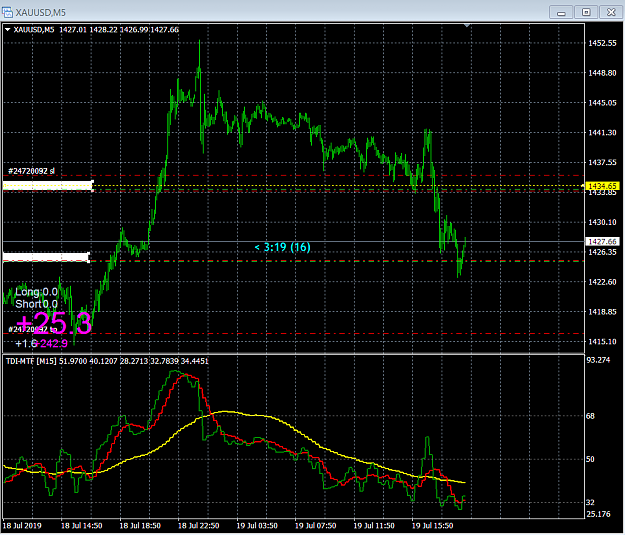
Task: Click the Short 0.0 label on chart
Action: [x=36, y=304]
